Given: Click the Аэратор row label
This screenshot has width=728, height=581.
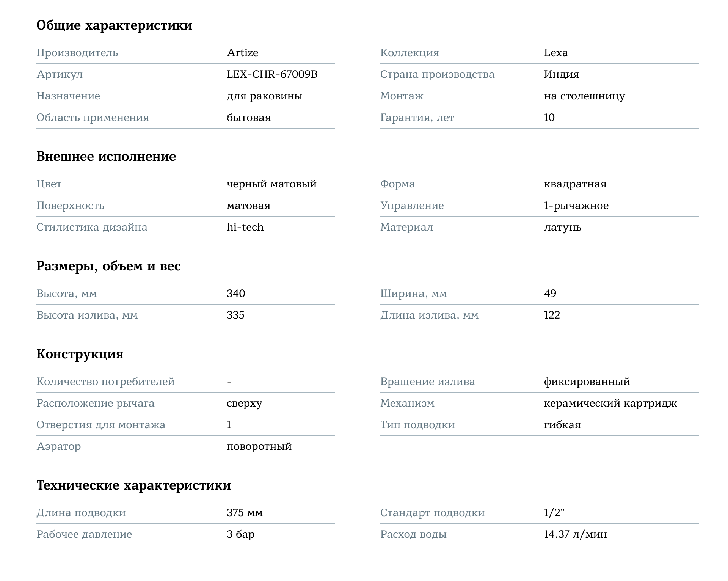Looking at the screenshot, I should coord(59,446).
